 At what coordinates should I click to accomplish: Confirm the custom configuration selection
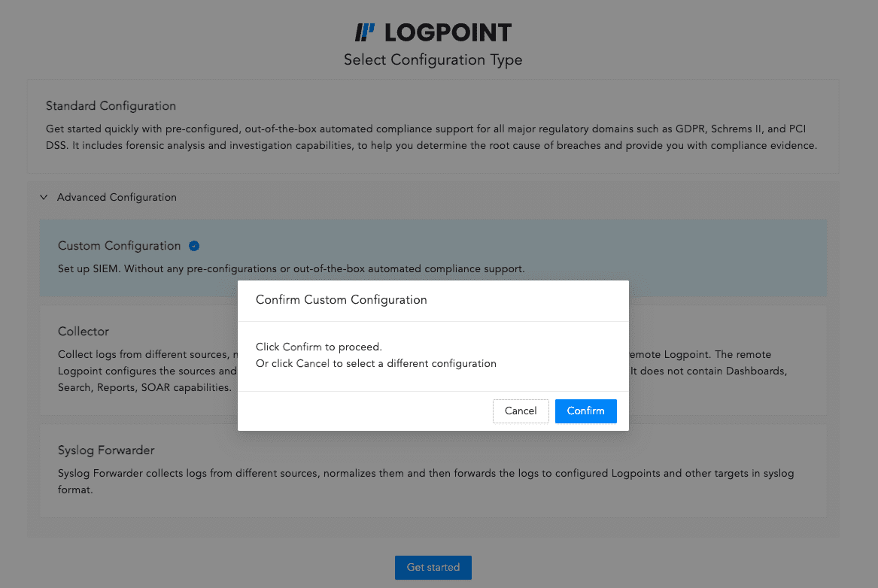click(585, 411)
